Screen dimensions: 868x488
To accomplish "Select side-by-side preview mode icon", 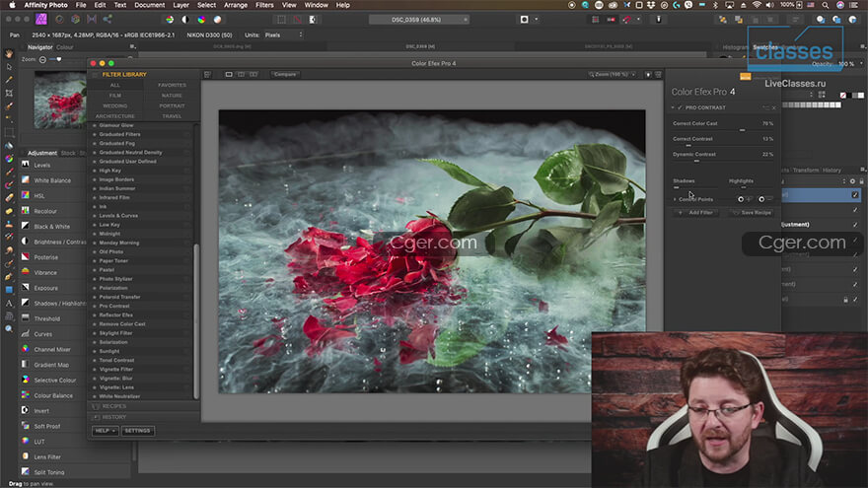I will [x=253, y=74].
